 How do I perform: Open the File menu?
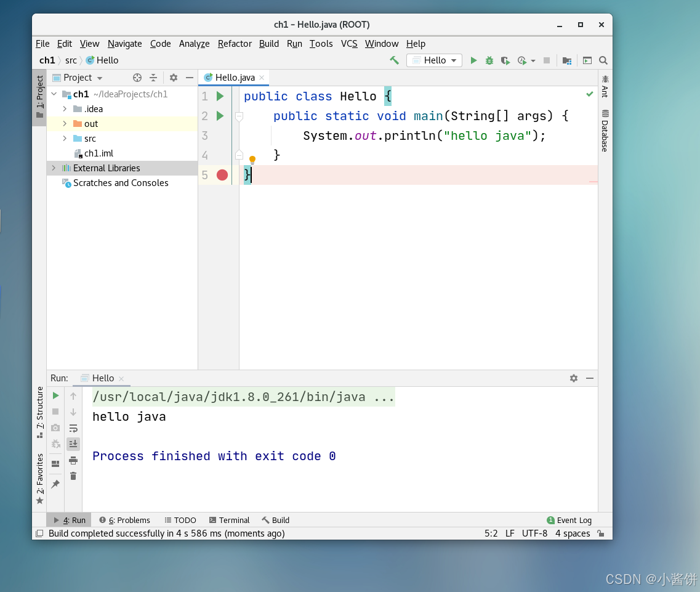coord(42,44)
